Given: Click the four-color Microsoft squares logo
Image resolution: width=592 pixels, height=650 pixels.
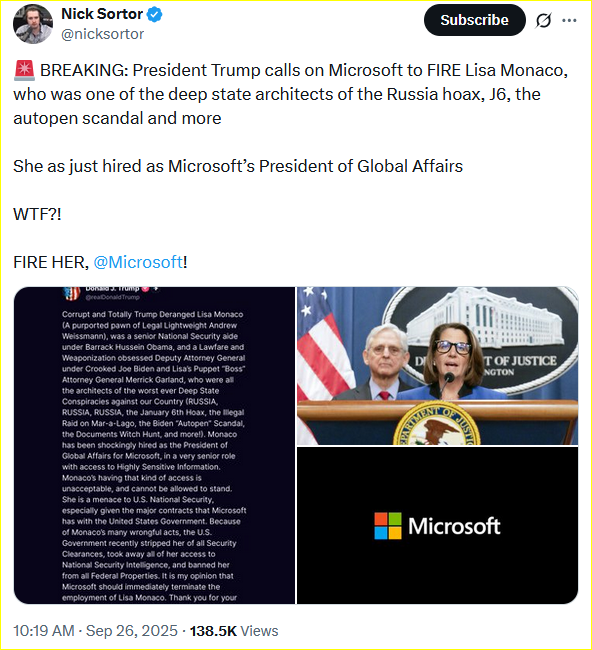Looking at the screenshot, I should (x=388, y=526).
